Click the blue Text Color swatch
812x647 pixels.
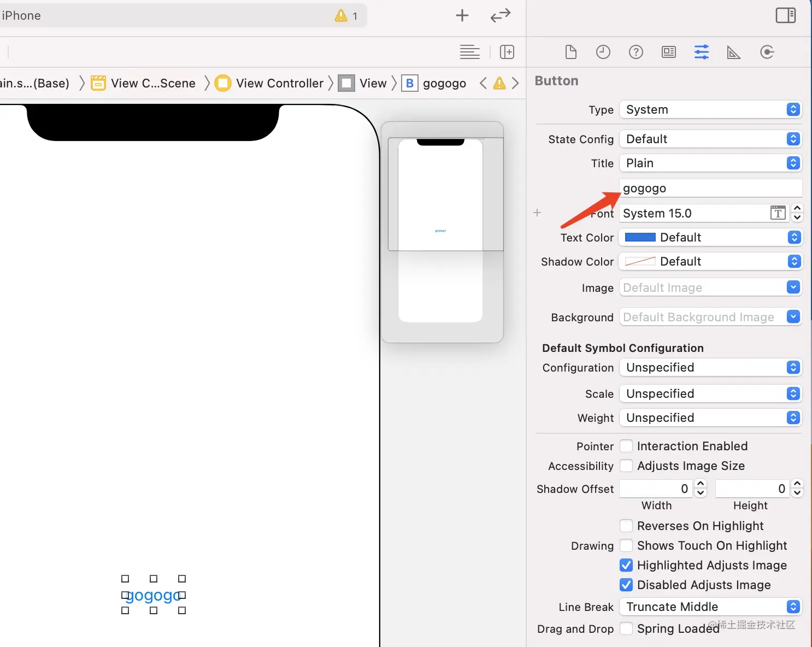click(x=640, y=237)
